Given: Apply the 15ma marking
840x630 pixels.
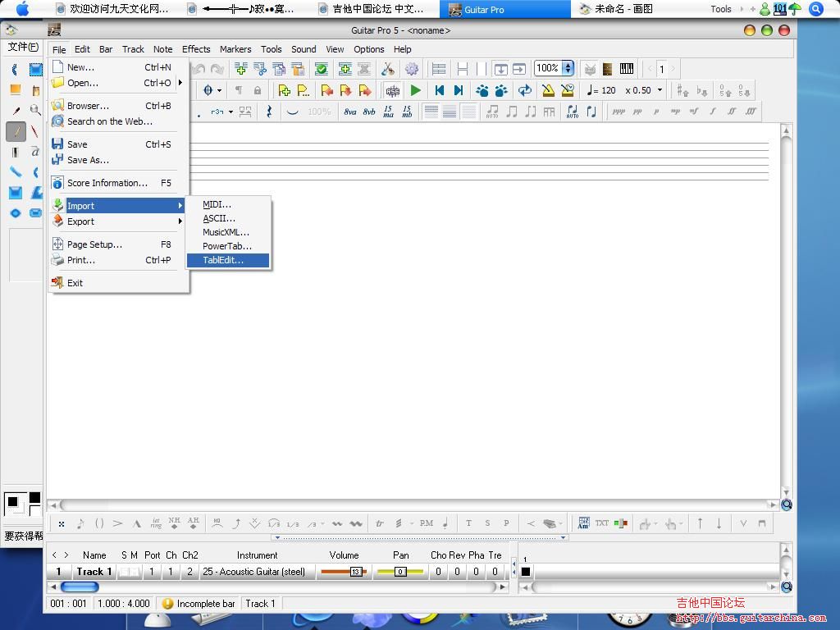Looking at the screenshot, I should (388, 112).
